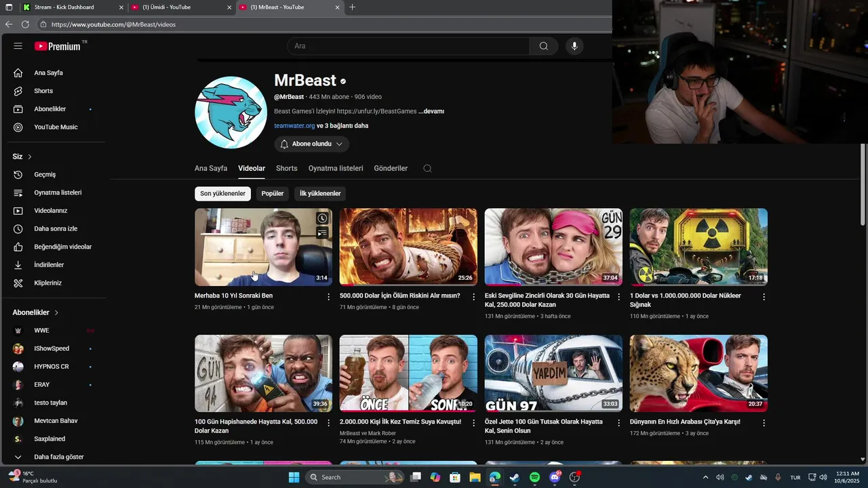This screenshot has width=868, height=488.
Task: Open the YouTube hamburger guide menu
Action: coord(18,46)
